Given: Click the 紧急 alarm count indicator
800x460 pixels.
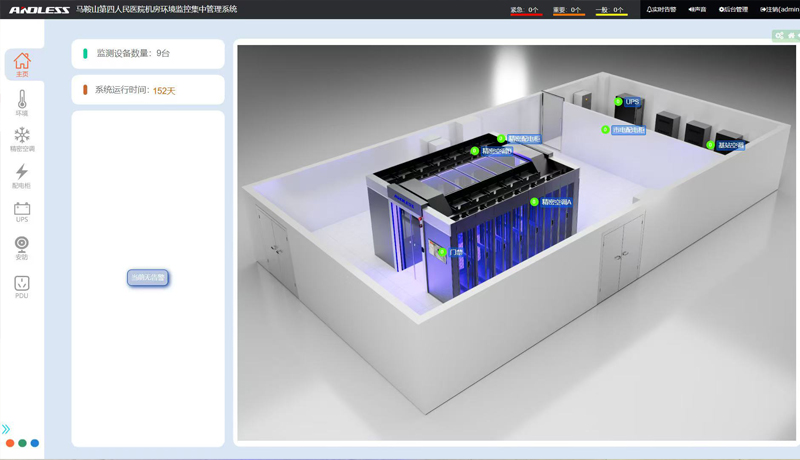Looking at the screenshot, I should pos(525,10).
